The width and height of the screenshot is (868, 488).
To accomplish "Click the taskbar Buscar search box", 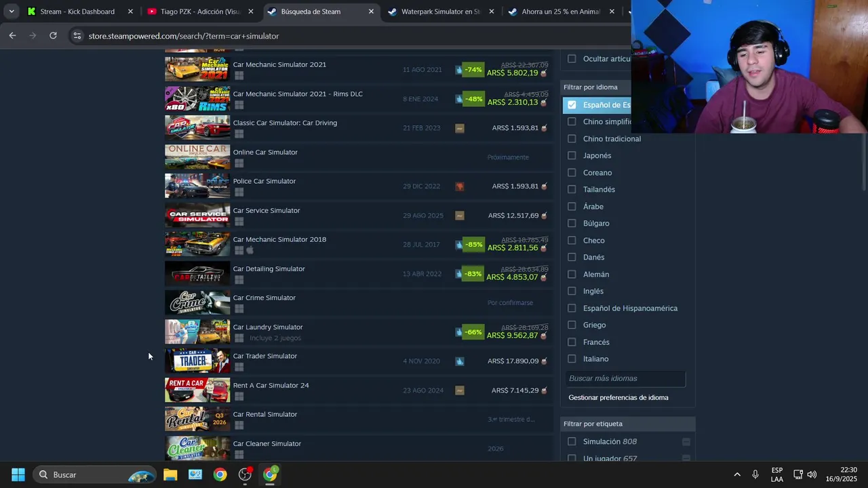I will (x=95, y=474).
